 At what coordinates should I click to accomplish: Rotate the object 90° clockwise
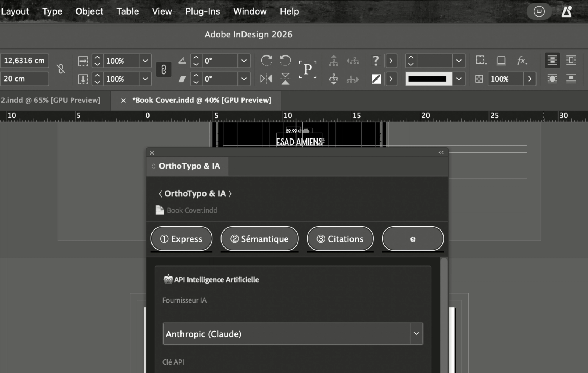[x=266, y=60]
